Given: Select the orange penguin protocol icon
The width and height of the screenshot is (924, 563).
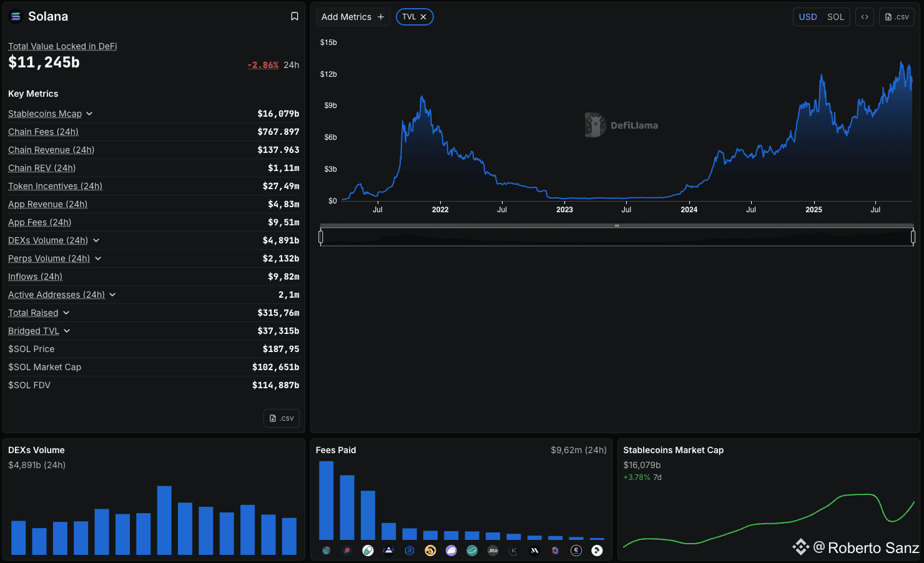Looking at the screenshot, I should (x=430, y=551).
